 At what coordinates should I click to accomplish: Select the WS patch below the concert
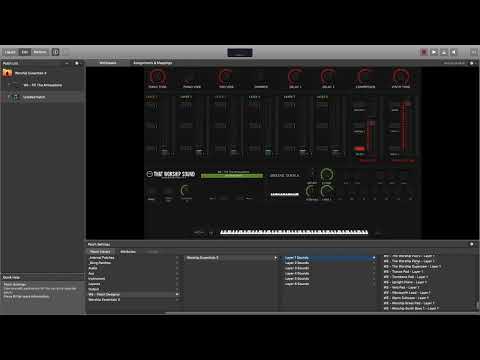tap(43, 85)
